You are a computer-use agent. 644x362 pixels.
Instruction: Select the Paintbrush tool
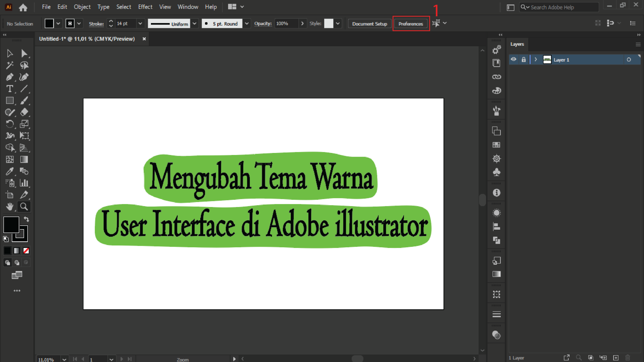point(24,101)
